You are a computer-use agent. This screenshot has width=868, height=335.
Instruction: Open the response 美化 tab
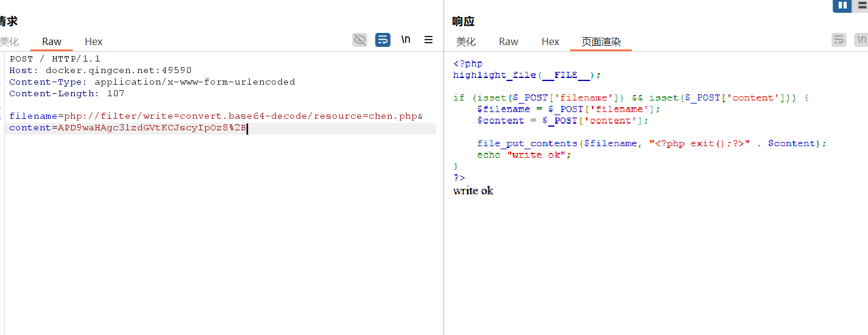[466, 41]
